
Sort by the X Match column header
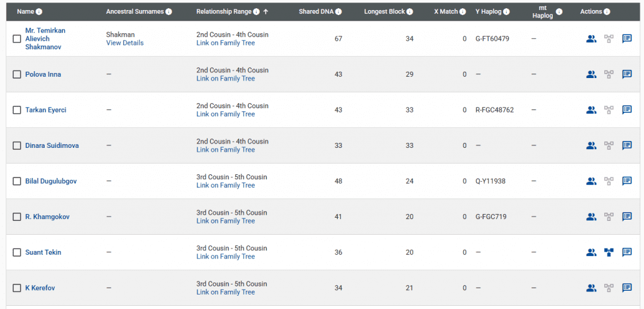pyautogui.click(x=446, y=12)
